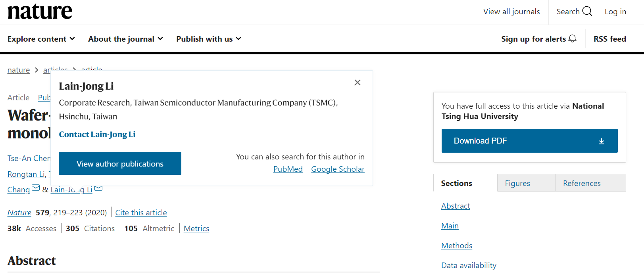Search this author in PubMed

(x=288, y=169)
